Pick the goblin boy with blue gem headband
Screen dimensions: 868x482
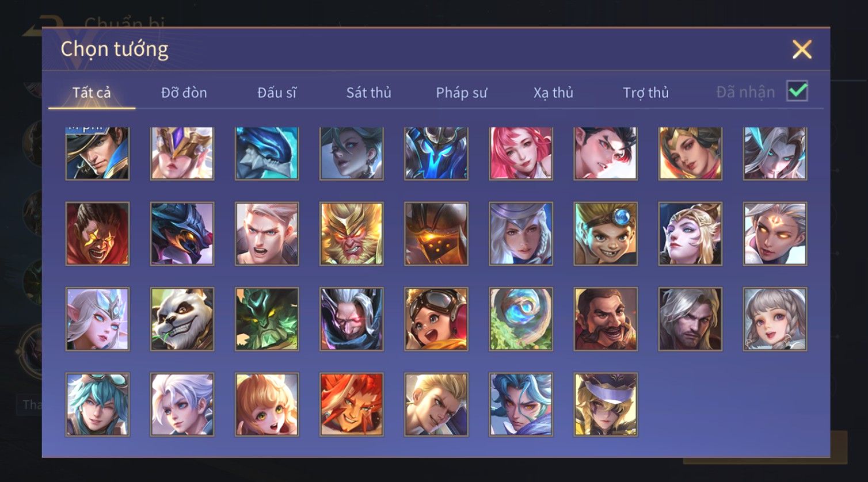[x=606, y=234]
